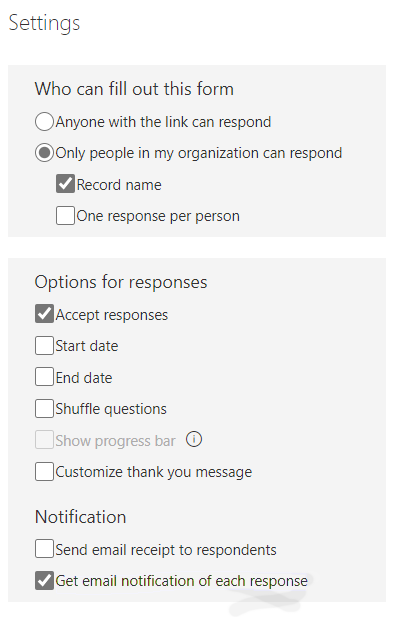Viewport: 401px width, 617px height.
Task: Disable Get email notification of each response
Action: (44, 580)
